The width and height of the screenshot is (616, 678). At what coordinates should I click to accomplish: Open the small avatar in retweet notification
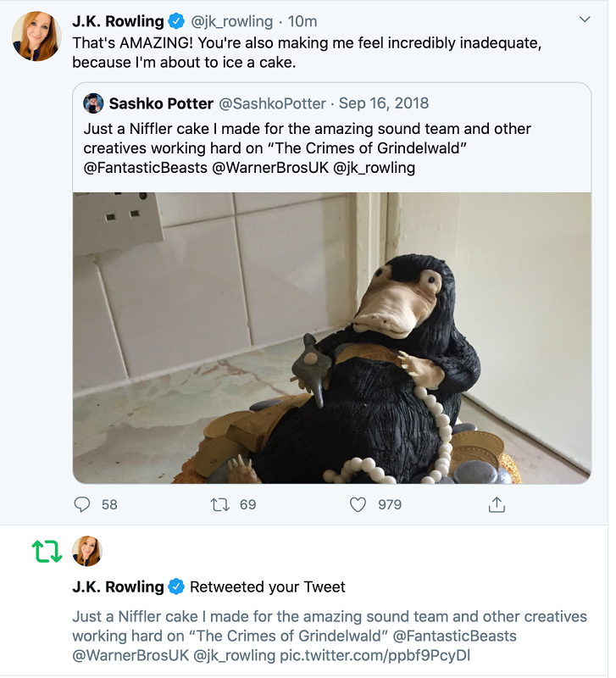87,552
